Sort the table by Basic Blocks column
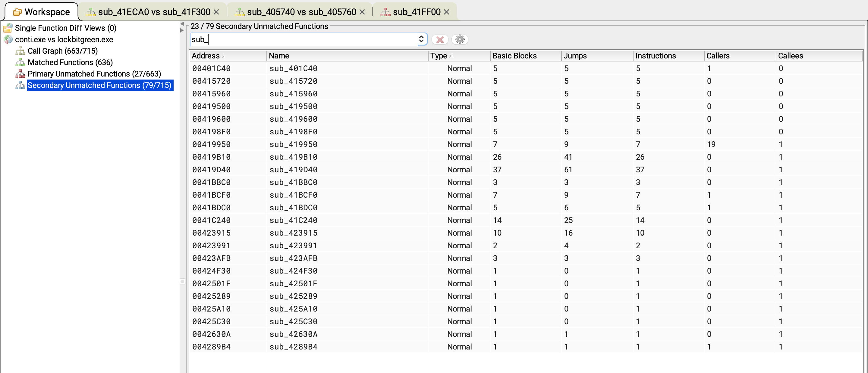Image resolution: width=868 pixels, height=373 pixels. 526,56
